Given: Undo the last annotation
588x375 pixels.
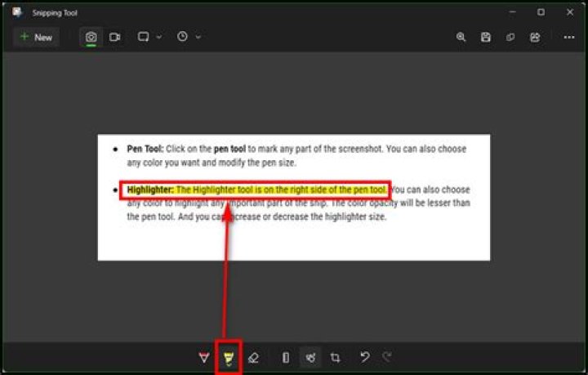Looking at the screenshot, I should (366, 358).
